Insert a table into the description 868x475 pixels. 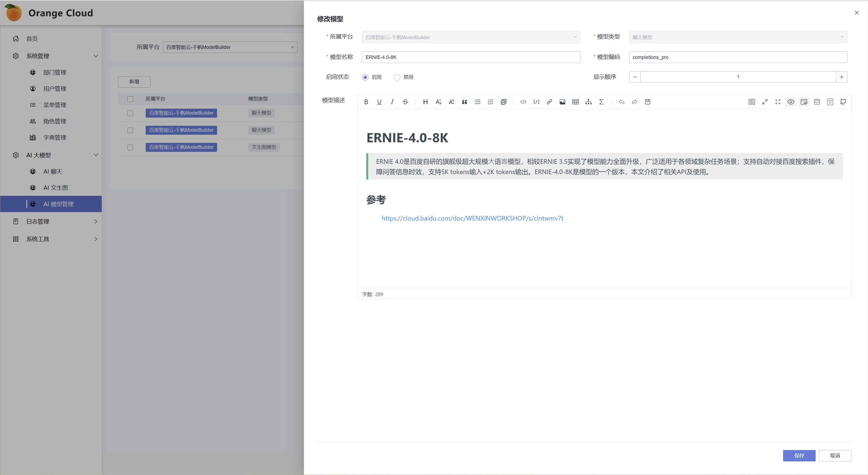576,102
